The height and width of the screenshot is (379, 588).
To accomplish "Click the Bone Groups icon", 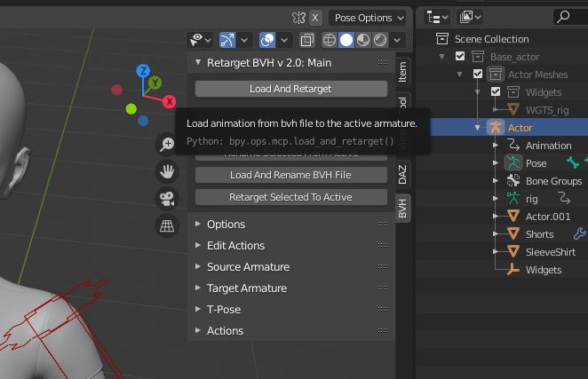I will click(513, 181).
